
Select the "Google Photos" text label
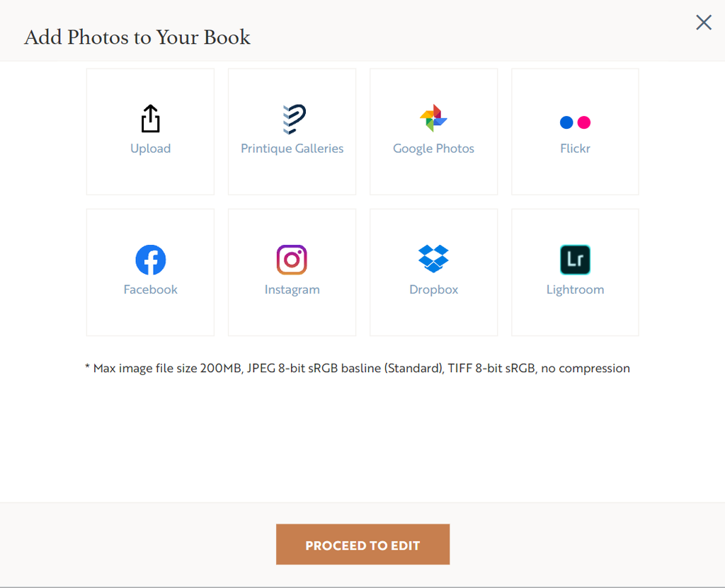point(433,149)
